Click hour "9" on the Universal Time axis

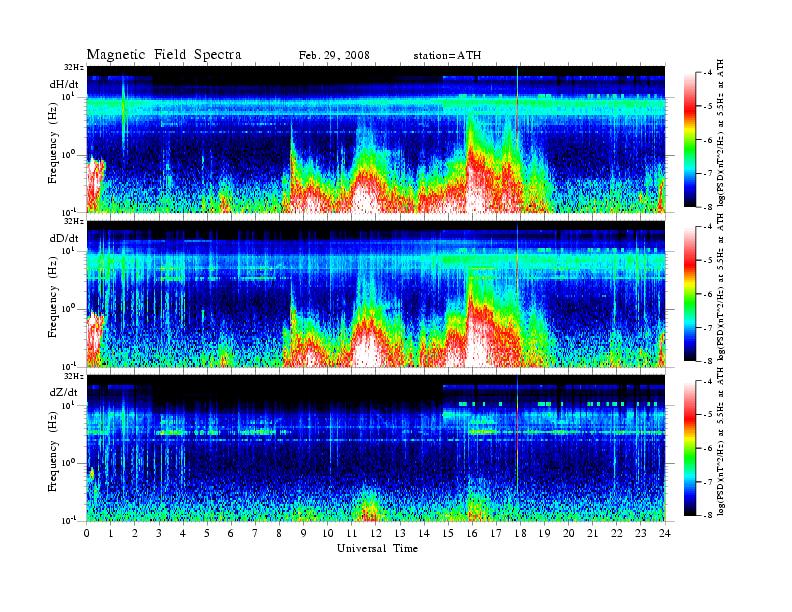304,533
